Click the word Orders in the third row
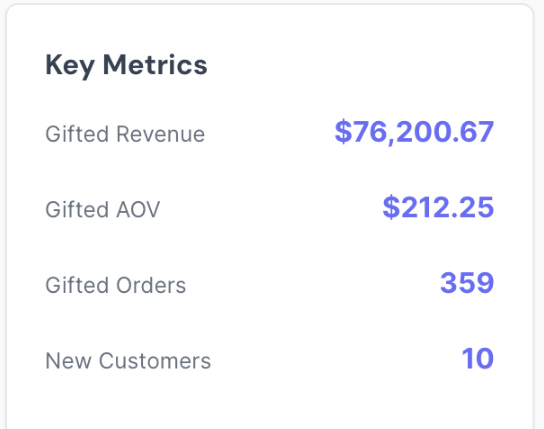The width and height of the screenshot is (544, 429). tap(151, 285)
